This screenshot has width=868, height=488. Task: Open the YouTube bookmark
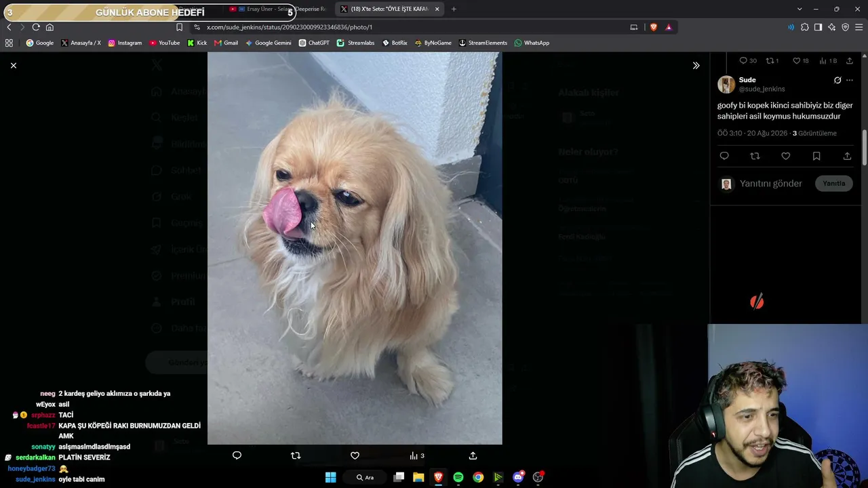[165, 43]
